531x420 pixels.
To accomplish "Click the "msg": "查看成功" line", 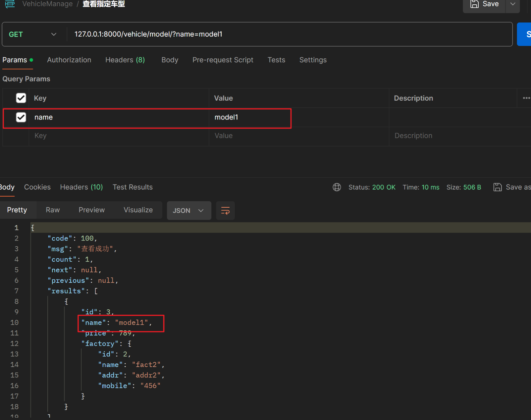I will (82, 249).
